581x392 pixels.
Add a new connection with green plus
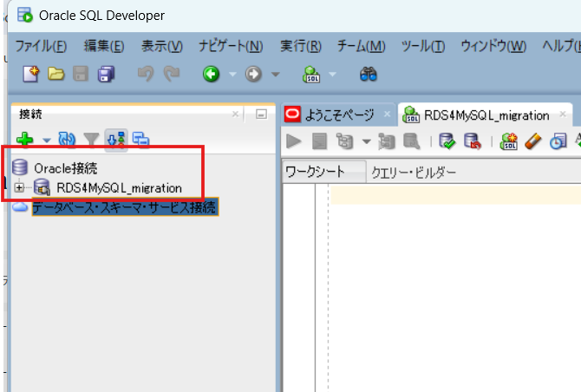click(x=25, y=140)
